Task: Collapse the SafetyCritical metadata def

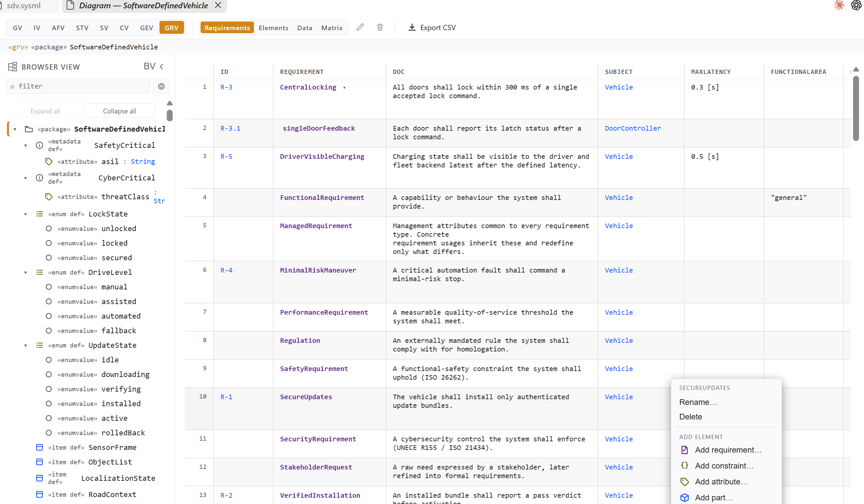Action: click(x=26, y=145)
